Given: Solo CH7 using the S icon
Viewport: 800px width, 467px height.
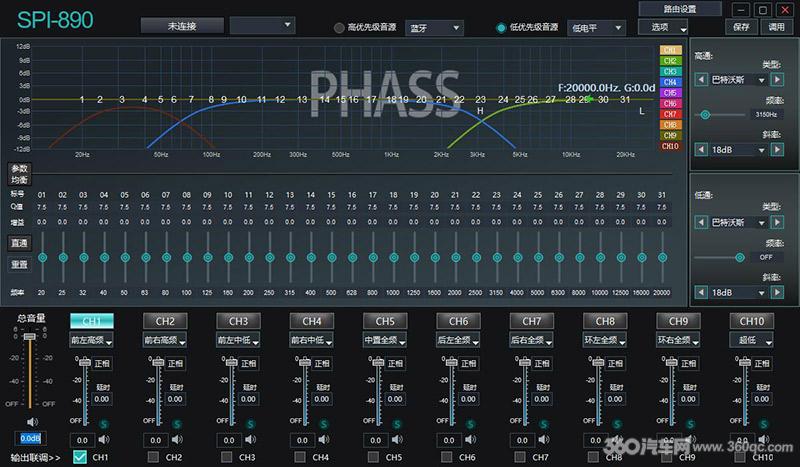Looking at the screenshot, I should [x=544, y=424].
